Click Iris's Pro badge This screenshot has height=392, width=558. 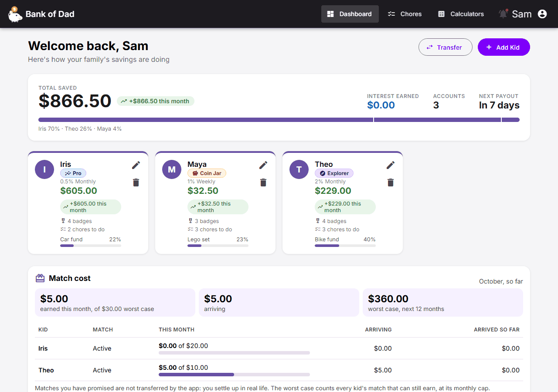[73, 173]
